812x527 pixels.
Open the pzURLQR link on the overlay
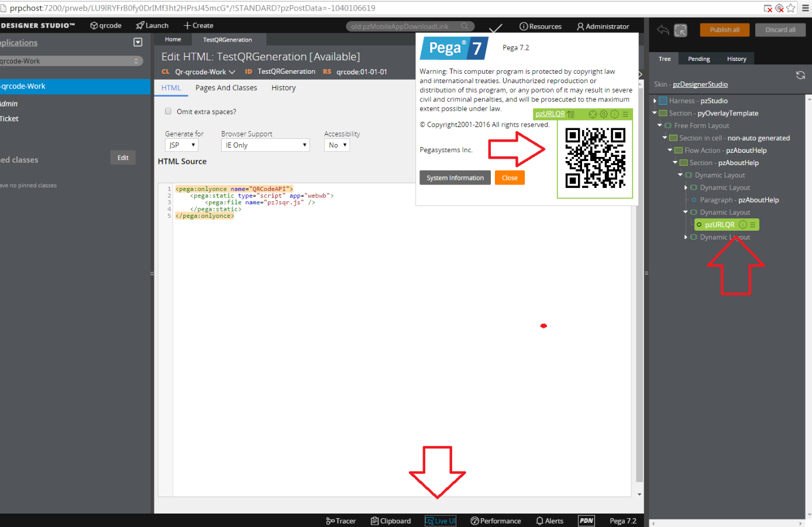coord(550,114)
